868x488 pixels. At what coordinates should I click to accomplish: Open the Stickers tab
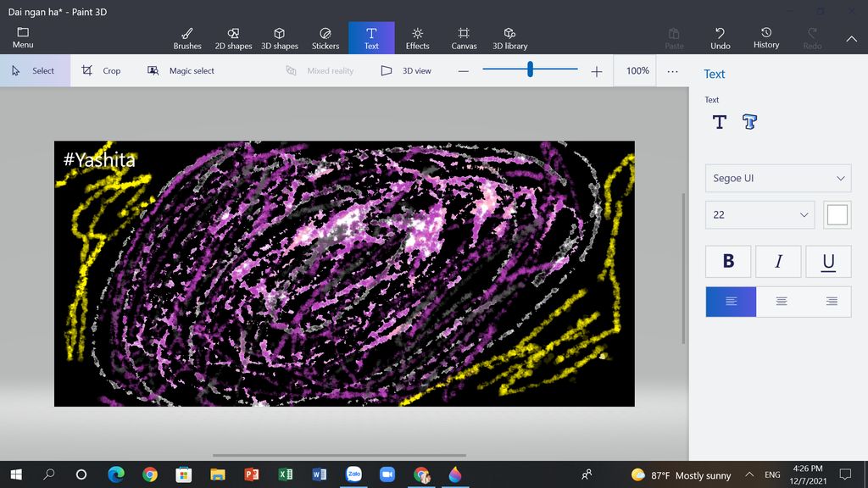[325, 39]
